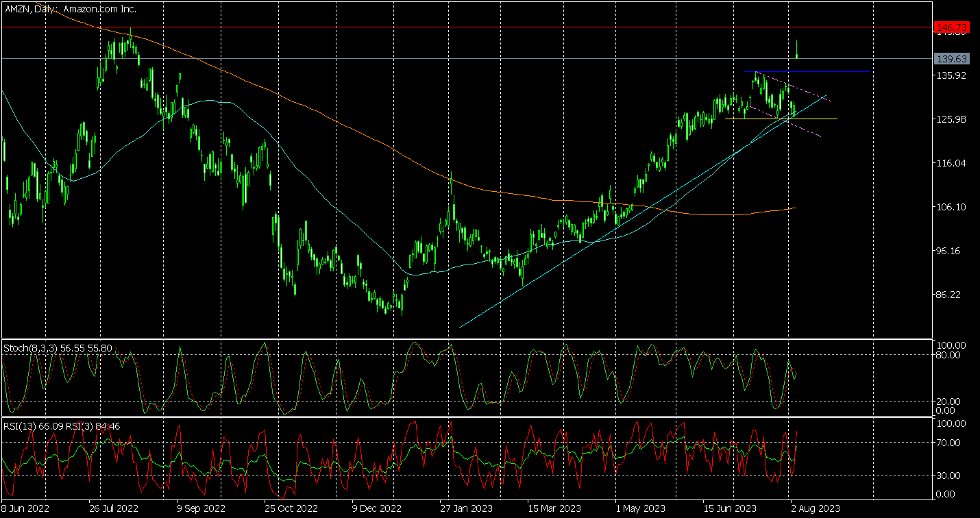Click the 15 Mar 2023 date label
980x518 pixels.
pos(556,508)
